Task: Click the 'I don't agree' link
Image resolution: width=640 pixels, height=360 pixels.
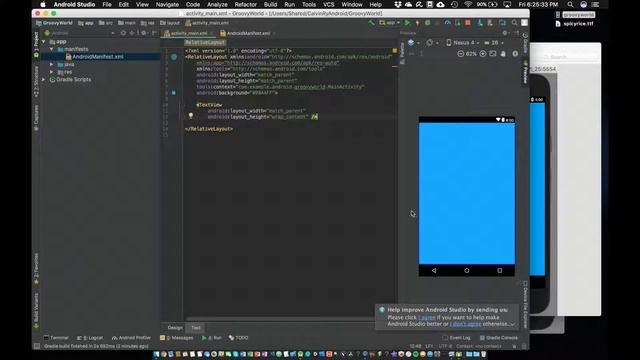Action: (465, 324)
